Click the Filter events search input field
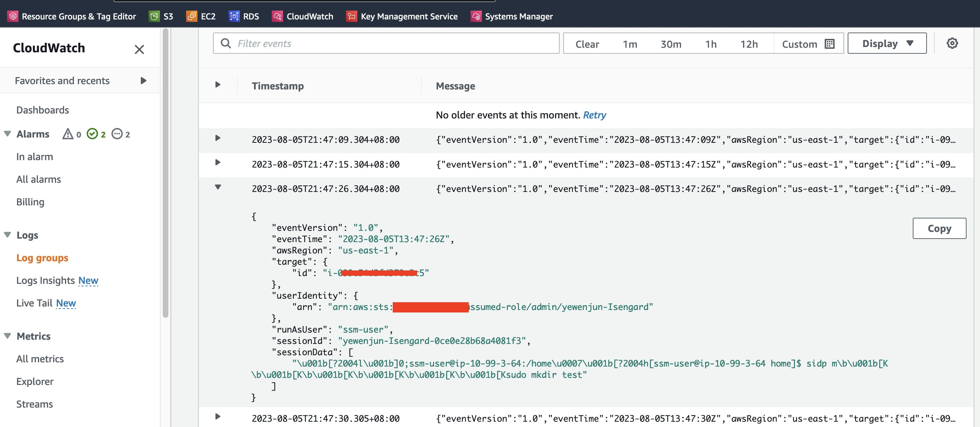980x427 pixels. tap(386, 43)
